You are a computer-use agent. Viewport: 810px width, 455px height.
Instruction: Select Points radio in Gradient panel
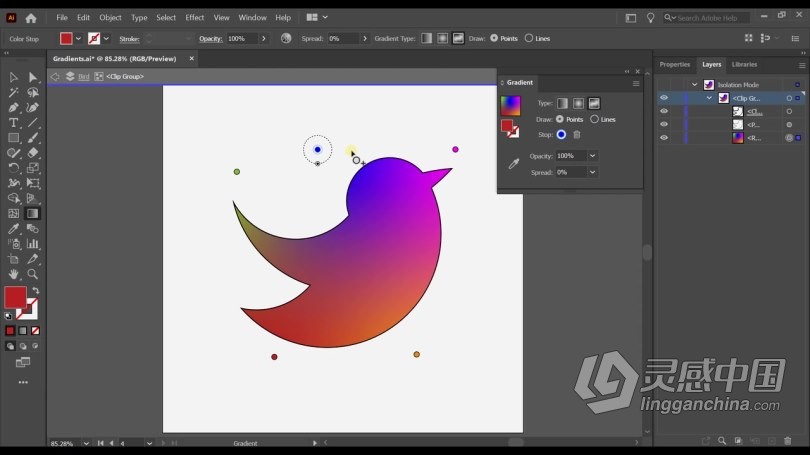[x=559, y=119]
